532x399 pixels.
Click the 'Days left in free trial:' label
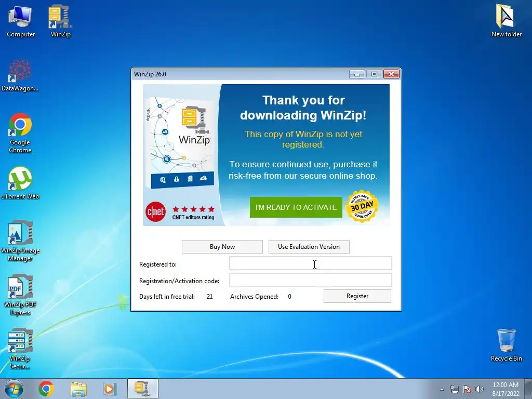click(x=167, y=297)
